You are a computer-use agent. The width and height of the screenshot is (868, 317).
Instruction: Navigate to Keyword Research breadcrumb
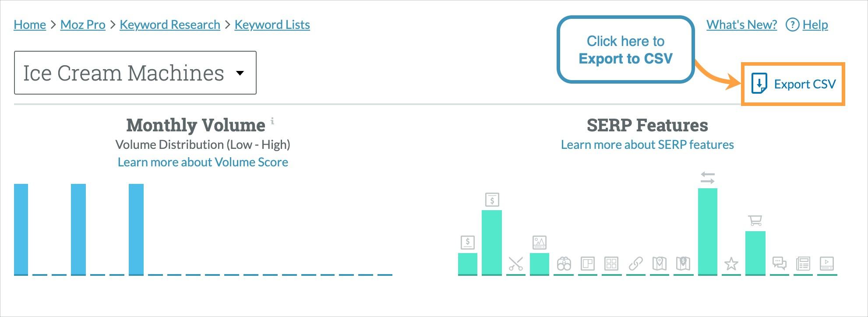click(x=169, y=25)
